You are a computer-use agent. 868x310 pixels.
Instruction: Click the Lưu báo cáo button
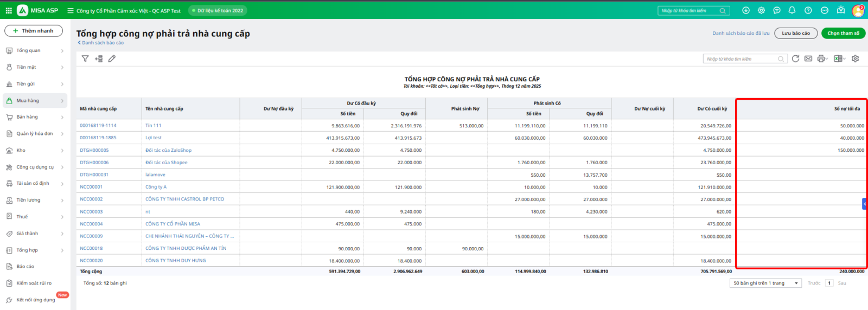[x=795, y=33]
